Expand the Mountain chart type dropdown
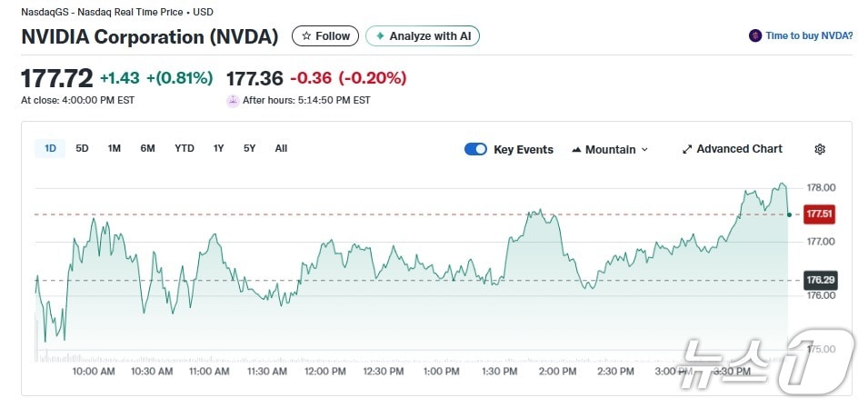Screen dimensions: 868x408 click(x=610, y=149)
